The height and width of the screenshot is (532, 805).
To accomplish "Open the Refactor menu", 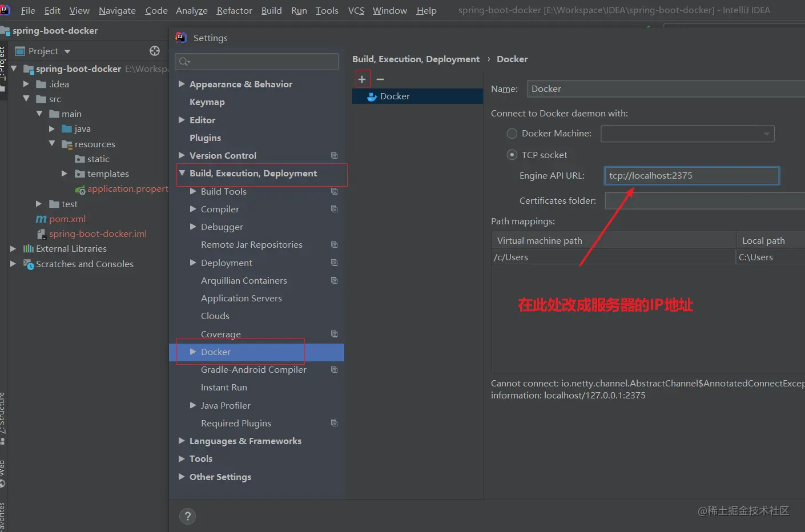I will click(234, 10).
